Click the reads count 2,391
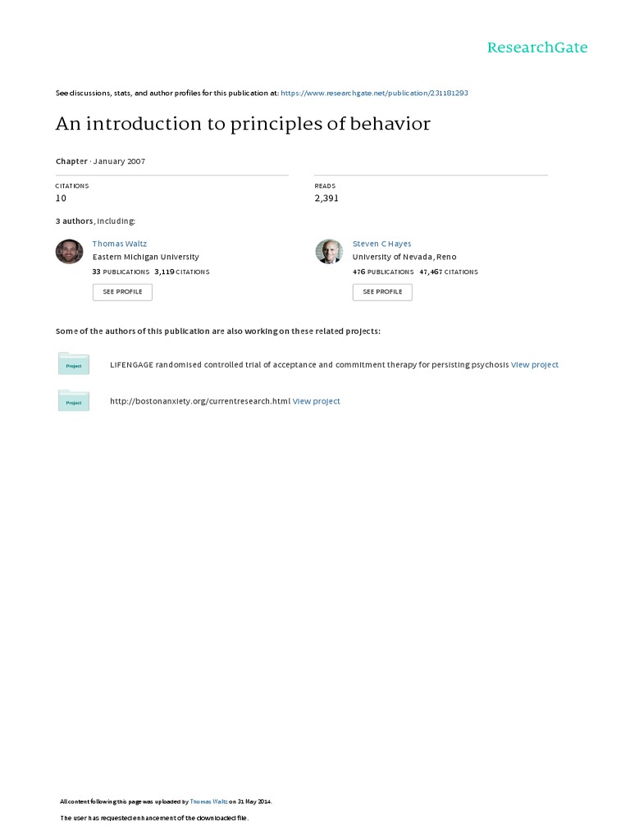 tap(326, 198)
